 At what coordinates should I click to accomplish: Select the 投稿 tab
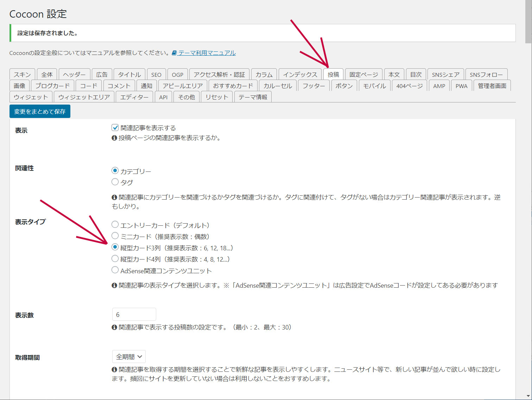(x=333, y=74)
